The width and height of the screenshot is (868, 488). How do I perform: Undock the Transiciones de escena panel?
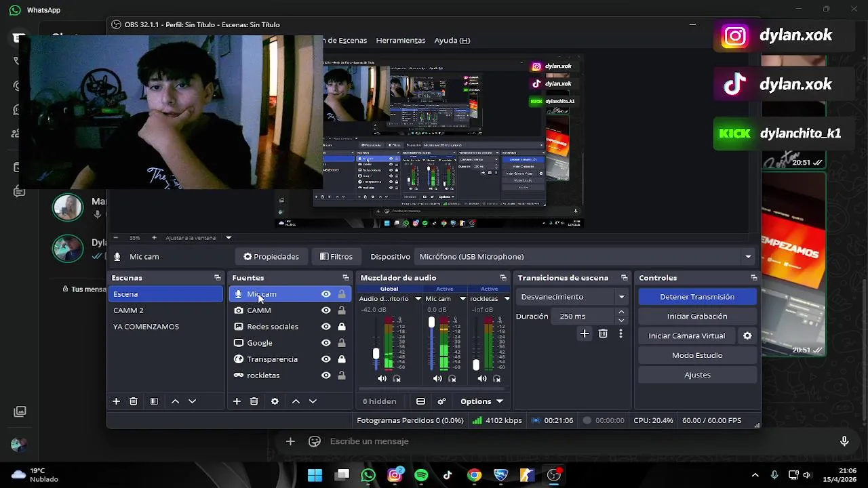624,278
